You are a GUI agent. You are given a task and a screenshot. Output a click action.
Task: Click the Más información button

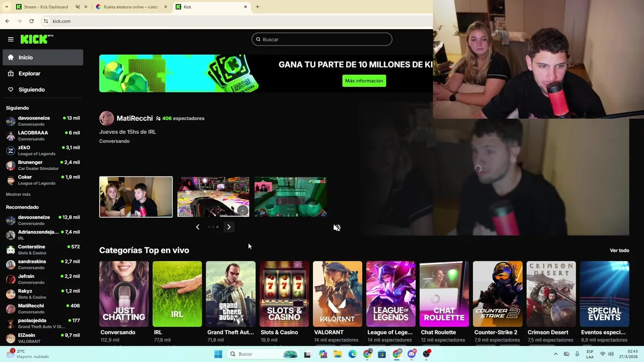364,81
